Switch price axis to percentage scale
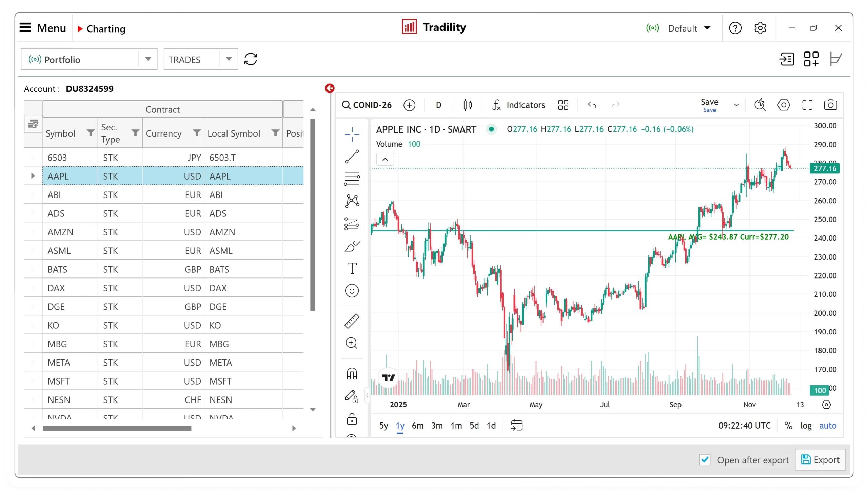 click(x=788, y=425)
